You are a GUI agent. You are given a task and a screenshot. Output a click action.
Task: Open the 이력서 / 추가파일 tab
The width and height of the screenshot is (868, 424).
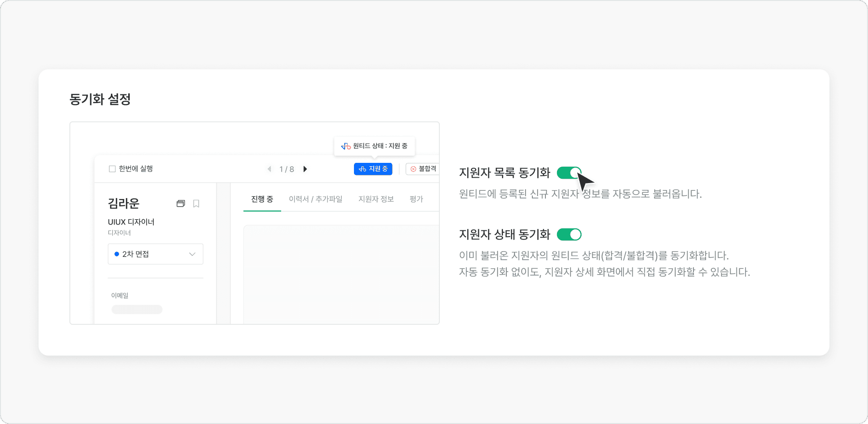point(315,199)
